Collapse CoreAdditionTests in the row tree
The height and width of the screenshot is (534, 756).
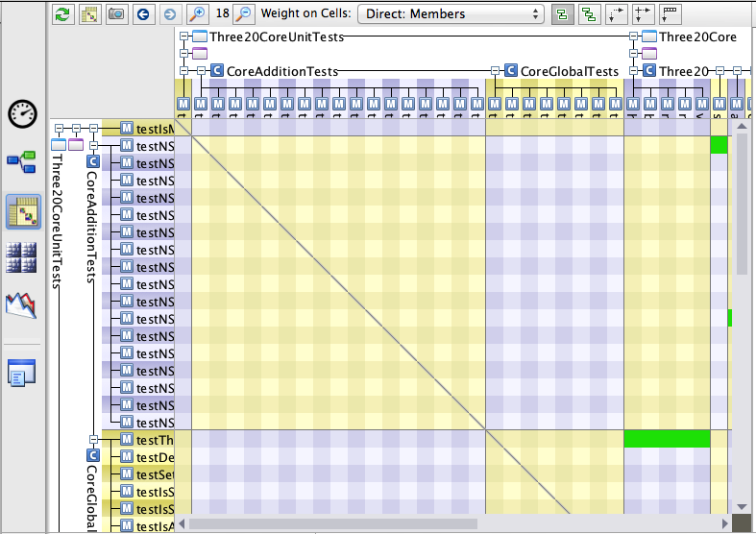(93, 146)
